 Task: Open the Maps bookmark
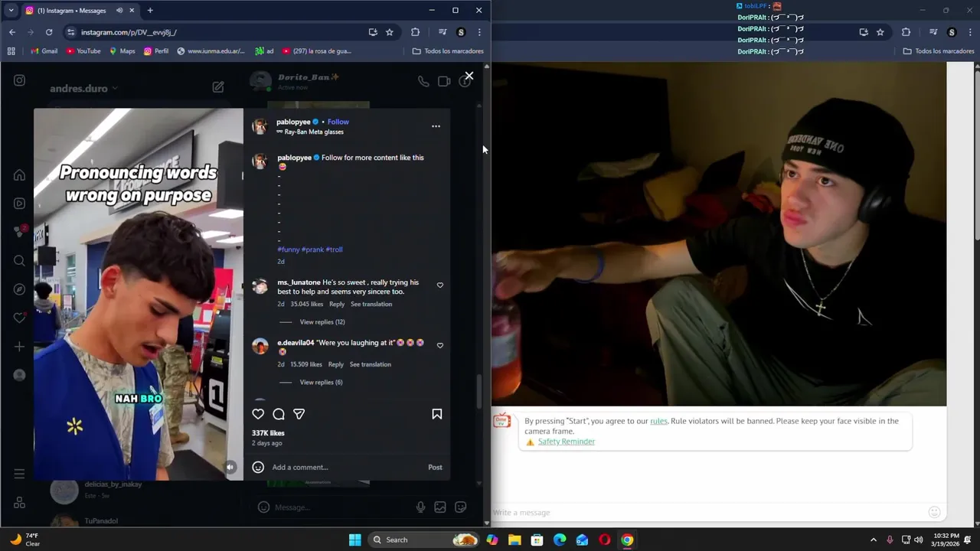[x=122, y=51]
